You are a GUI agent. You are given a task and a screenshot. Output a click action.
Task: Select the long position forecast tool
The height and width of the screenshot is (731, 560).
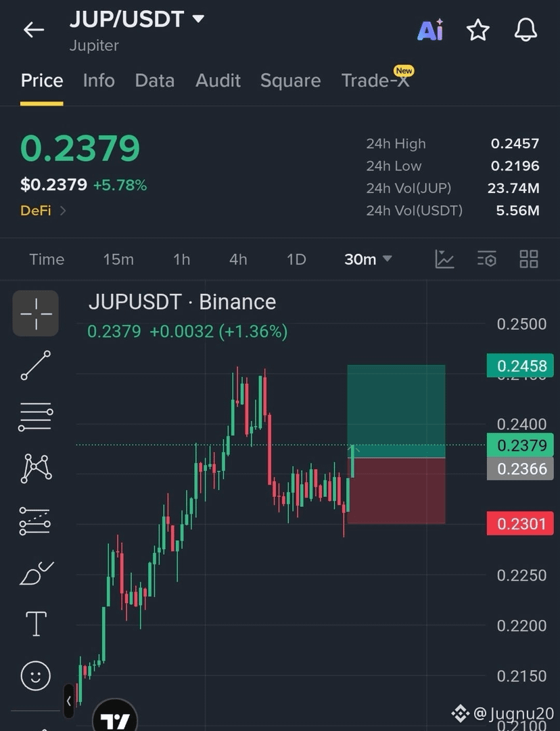(35, 521)
